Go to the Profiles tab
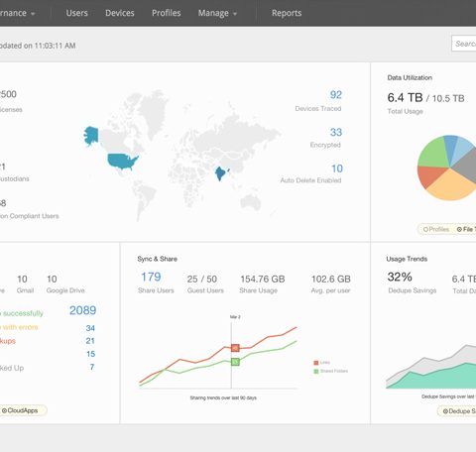Screen dimensions: 476x452 167,13
